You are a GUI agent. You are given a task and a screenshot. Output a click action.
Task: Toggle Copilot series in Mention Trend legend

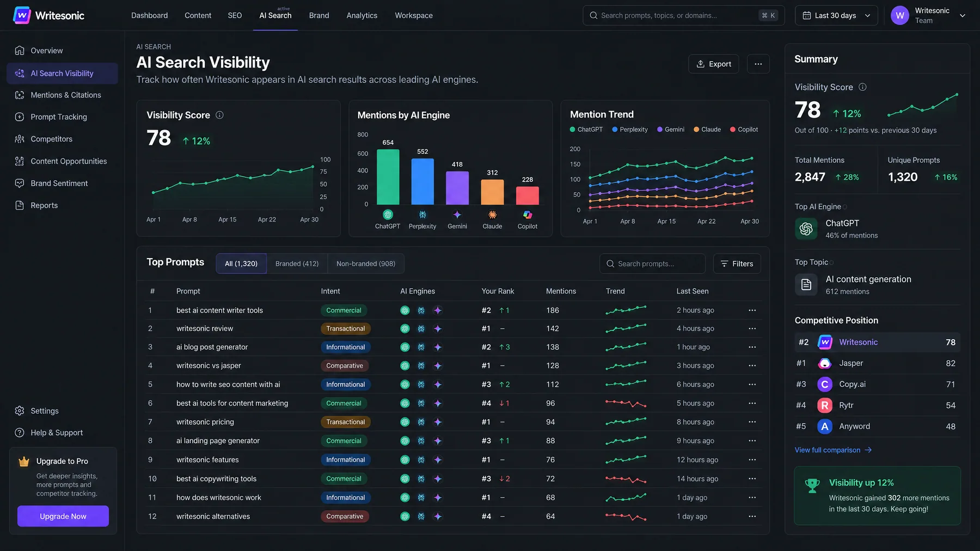tap(744, 130)
